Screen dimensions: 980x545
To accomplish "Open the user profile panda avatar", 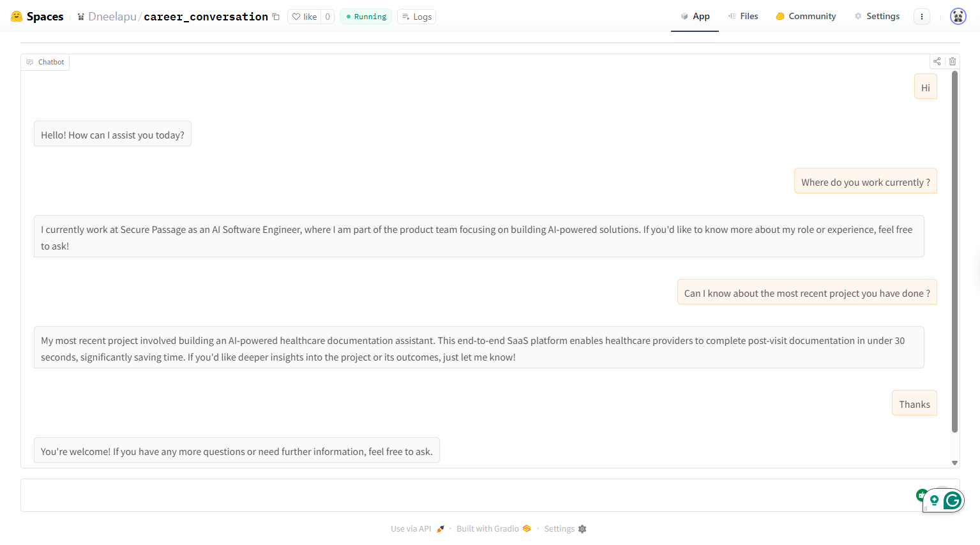I will (958, 17).
